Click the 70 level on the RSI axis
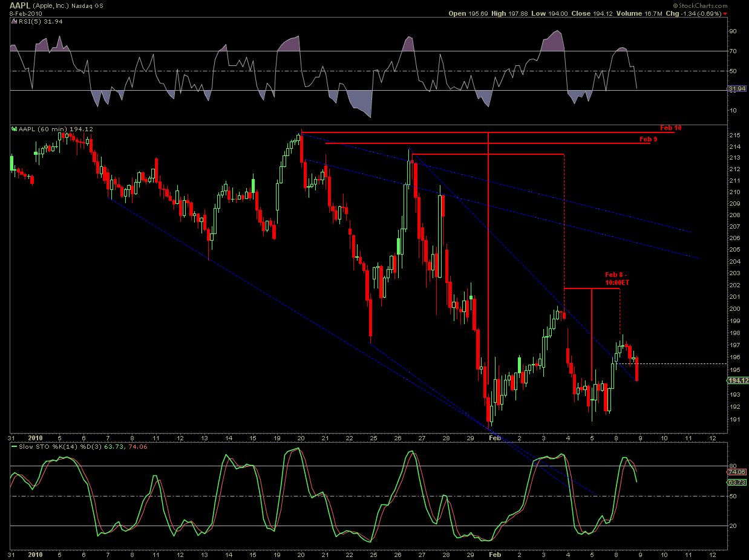This screenshot has height=560, width=749. click(733, 51)
